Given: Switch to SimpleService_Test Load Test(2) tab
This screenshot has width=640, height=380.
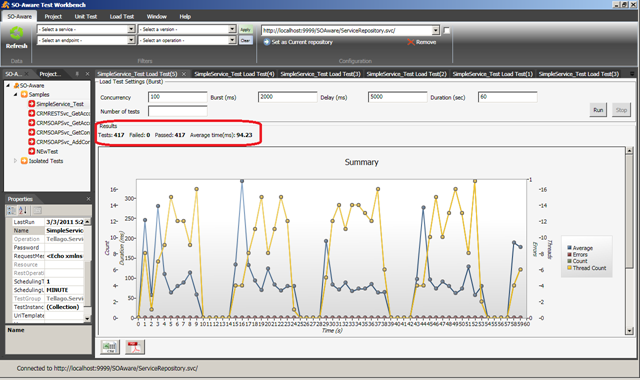Looking at the screenshot, I should [407, 74].
